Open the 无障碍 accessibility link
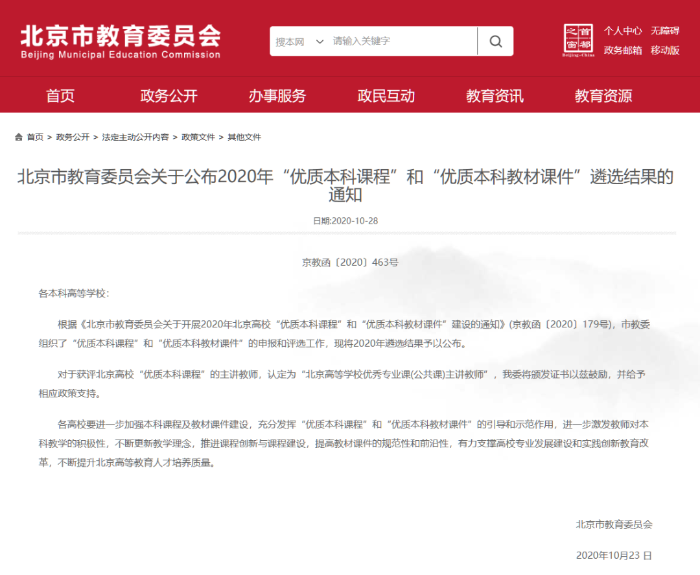The image size is (700, 575). click(665, 31)
